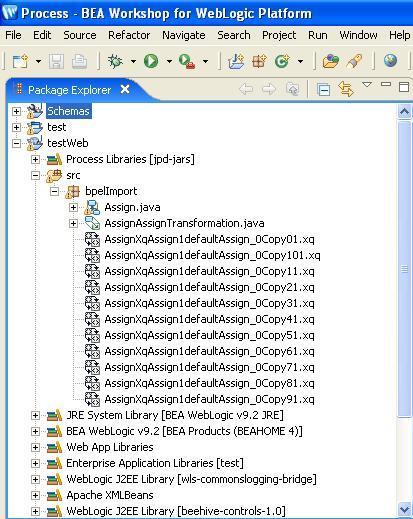Open the File menu
The image size is (413, 519).
pyautogui.click(x=13, y=35)
